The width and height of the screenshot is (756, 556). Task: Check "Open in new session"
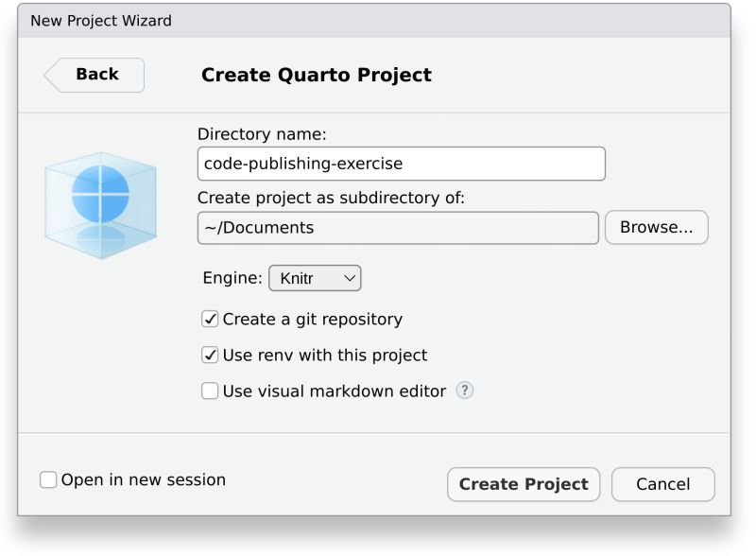tap(47, 479)
